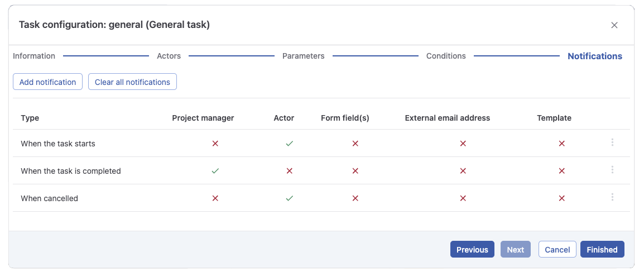Open options menu for "When the task starts"

point(612,143)
